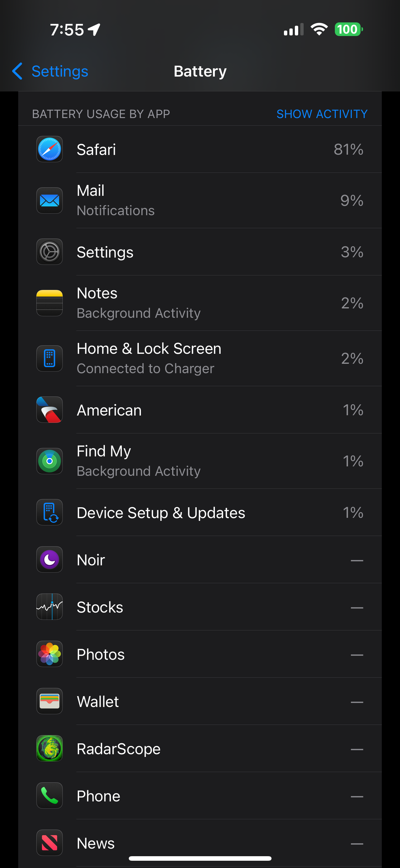Tap the Safari app icon
The height and width of the screenshot is (868, 400).
[50, 149]
